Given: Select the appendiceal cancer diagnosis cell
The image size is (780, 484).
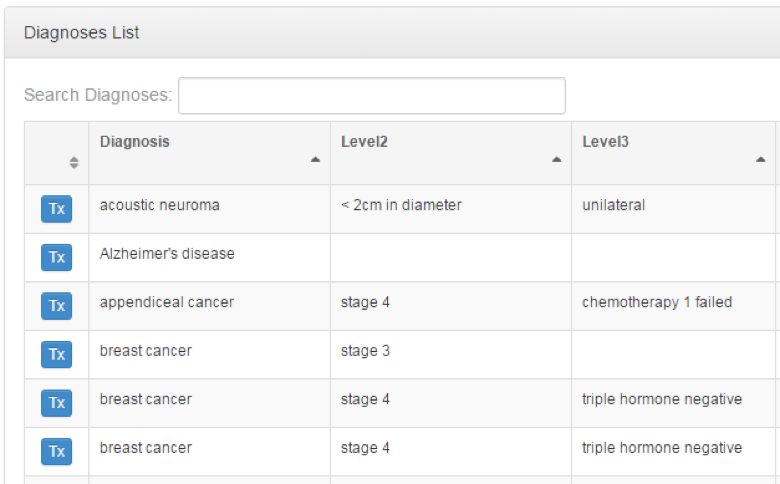Looking at the screenshot, I should pyautogui.click(x=167, y=302).
